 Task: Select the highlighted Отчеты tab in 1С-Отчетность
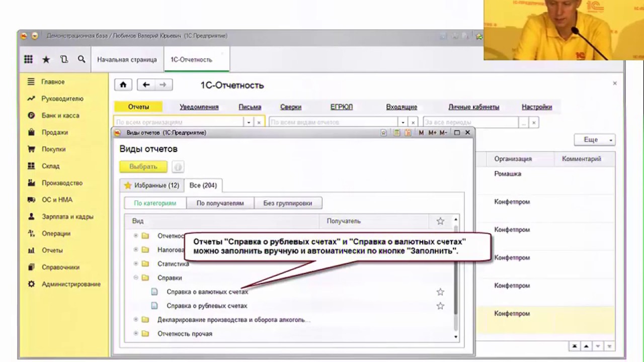138,107
